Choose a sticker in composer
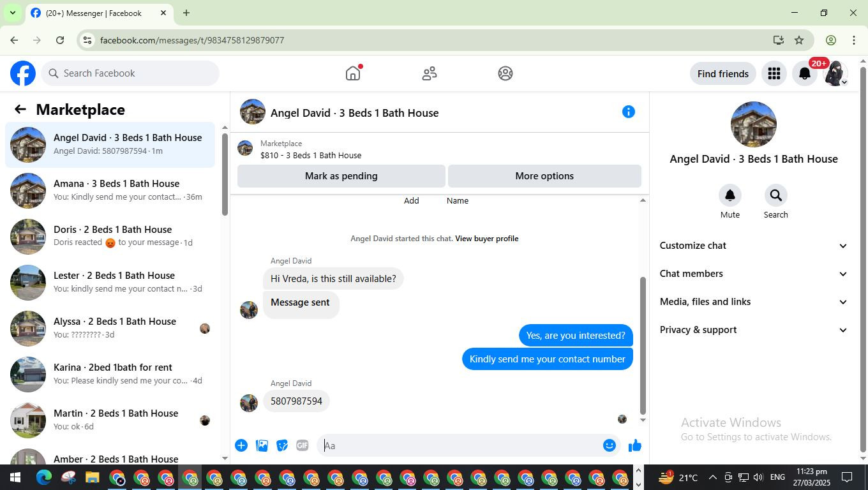 [x=282, y=445]
